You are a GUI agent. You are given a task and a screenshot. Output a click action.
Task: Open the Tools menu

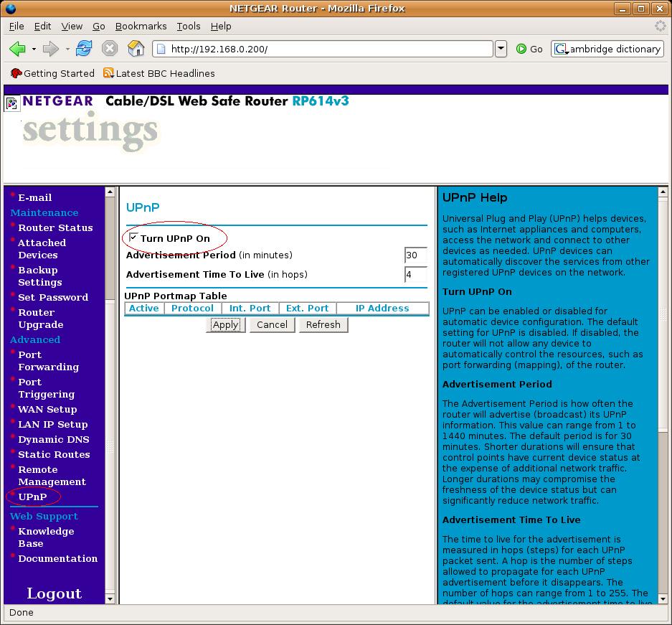189,26
